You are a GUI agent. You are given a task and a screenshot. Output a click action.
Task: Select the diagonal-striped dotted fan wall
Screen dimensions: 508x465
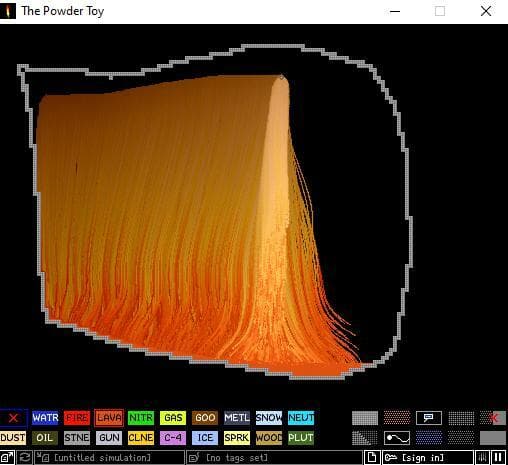tap(365, 438)
